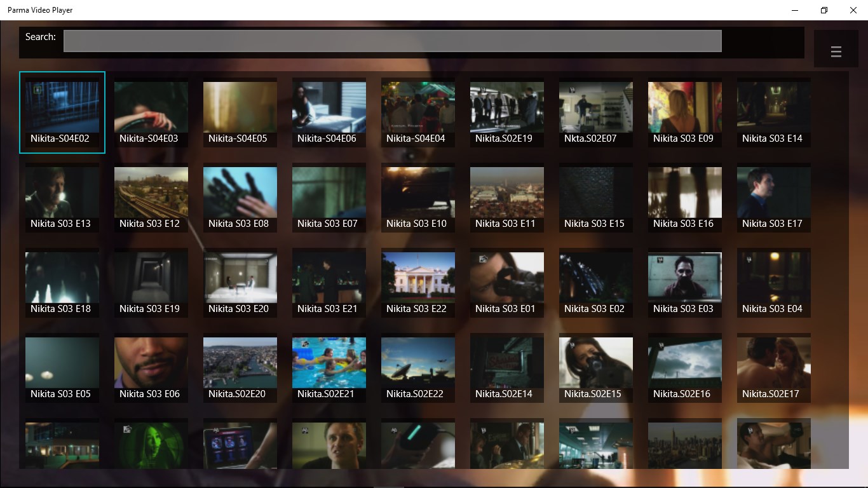Select the Nkta.S02E07 video
The height and width of the screenshot is (488, 868).
[x=596, y=112]
